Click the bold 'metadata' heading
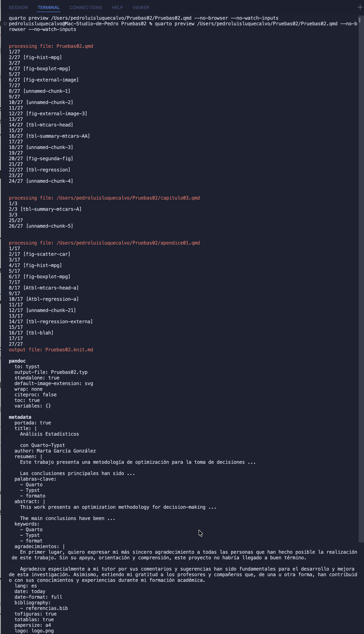Screen dimensions: 364x634 click(x=20, y=417)
